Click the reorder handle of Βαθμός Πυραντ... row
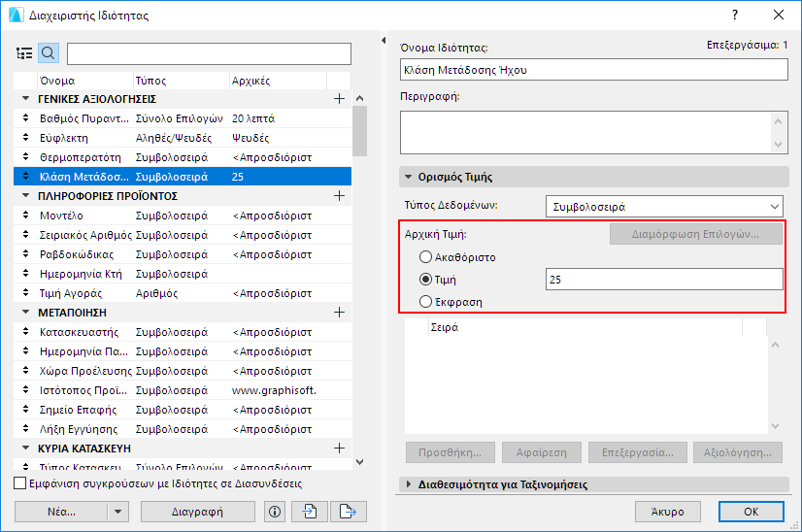The width and height of the screenshot is (802, 532). [x=25, y=118]
